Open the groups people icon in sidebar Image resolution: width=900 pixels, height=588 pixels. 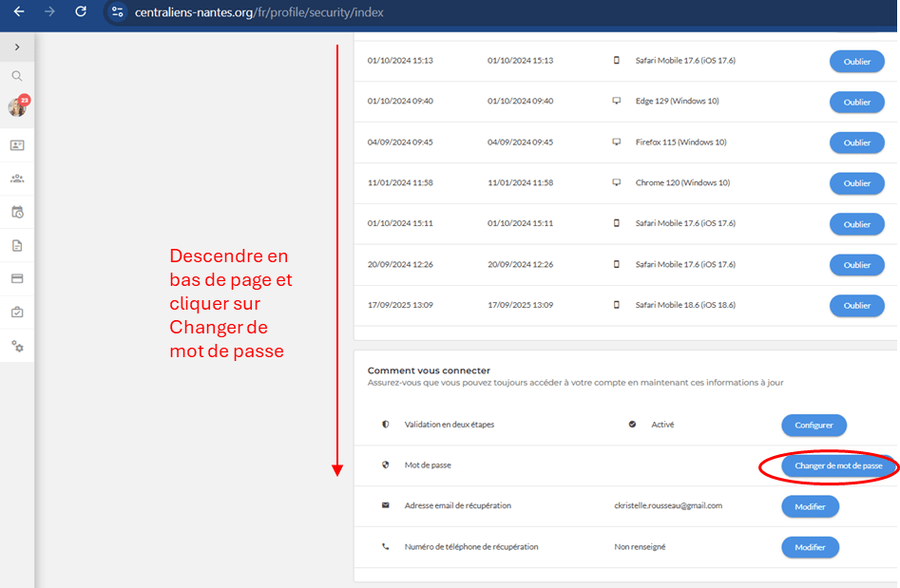pyautogui.click(x=17, y=179)
